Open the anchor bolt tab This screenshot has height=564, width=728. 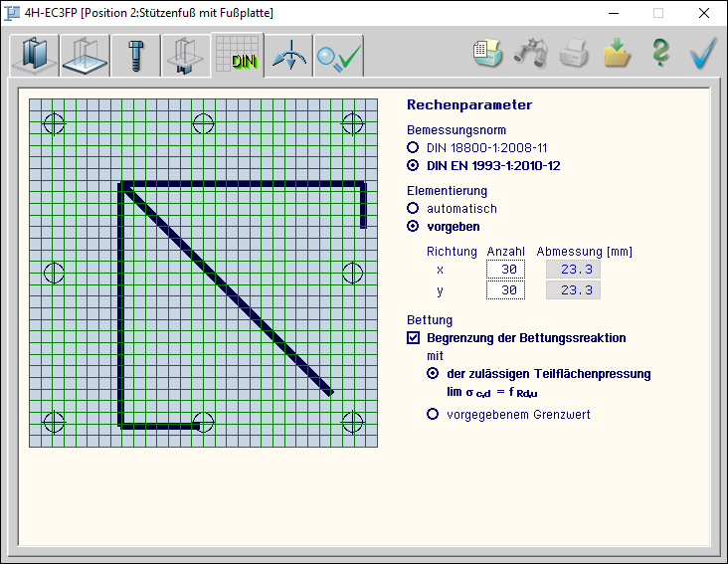point(135,57)
